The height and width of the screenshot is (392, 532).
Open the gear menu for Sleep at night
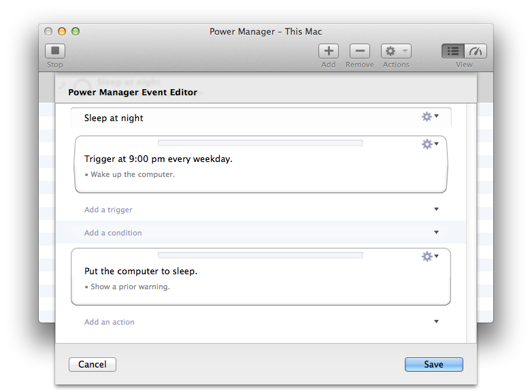pyautogui.click(x=430, y=116)
